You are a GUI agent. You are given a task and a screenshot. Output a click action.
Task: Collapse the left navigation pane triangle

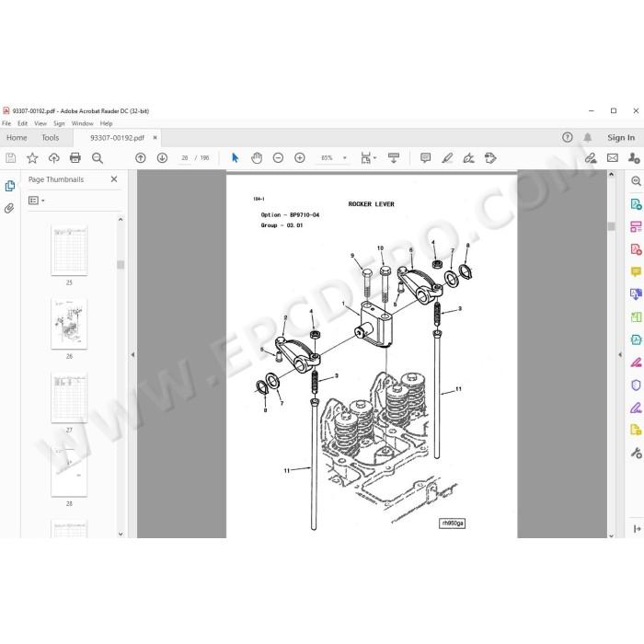point(132,354)
